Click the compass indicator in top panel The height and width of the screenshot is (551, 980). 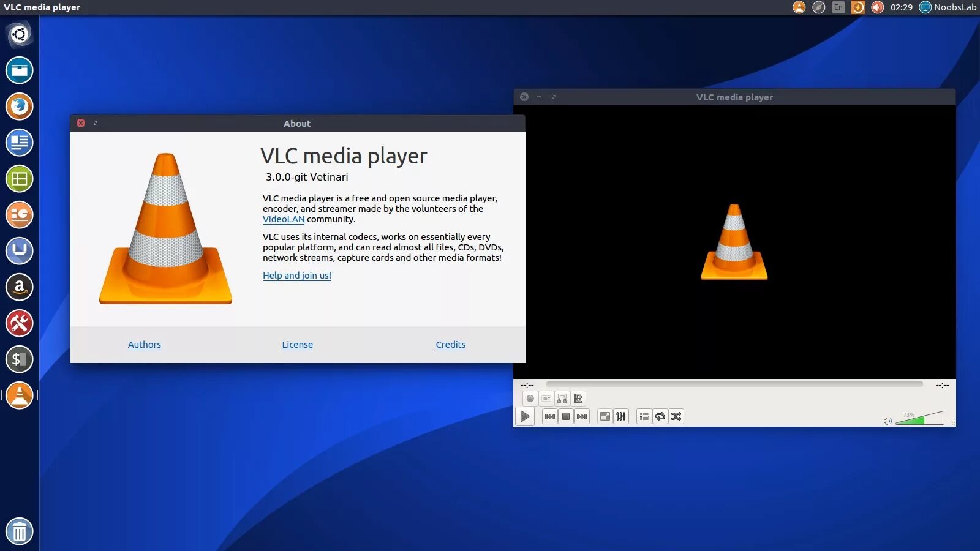pos(819,7)
